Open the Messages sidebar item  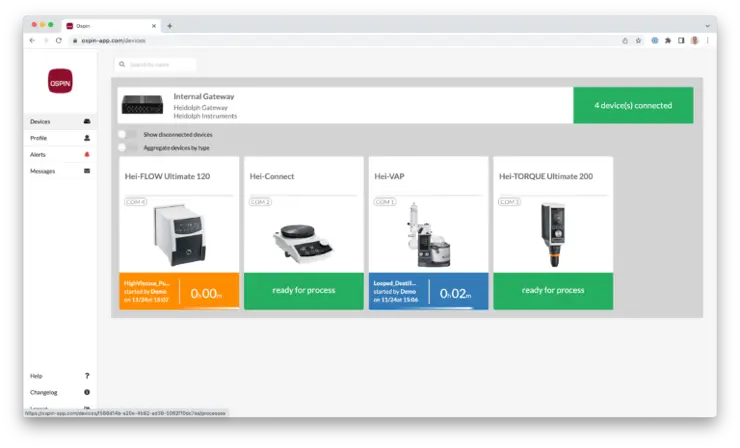tap(60, 171)
